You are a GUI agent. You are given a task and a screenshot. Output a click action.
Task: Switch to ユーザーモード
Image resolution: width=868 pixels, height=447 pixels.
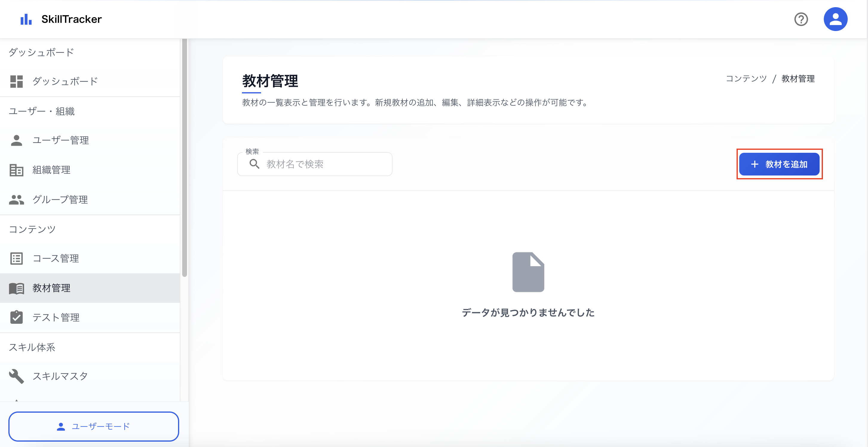point(93,426)
